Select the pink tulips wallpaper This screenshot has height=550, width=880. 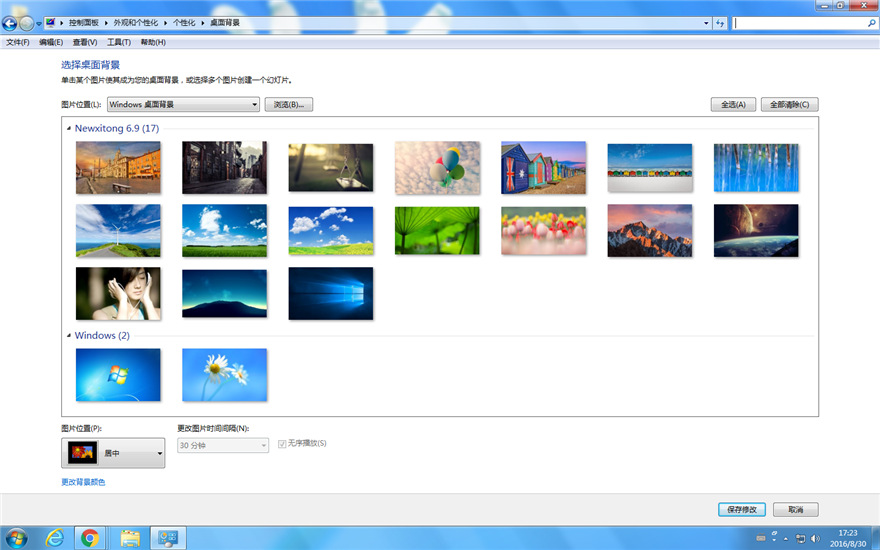pos(543,231)
